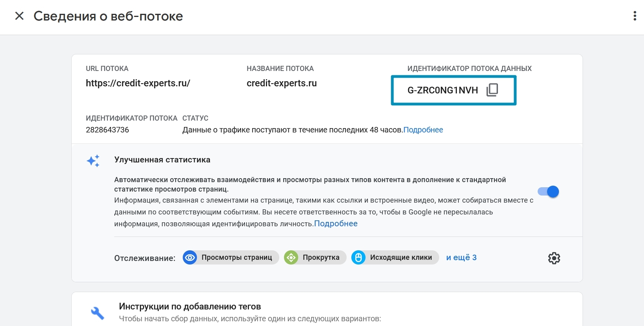Viewport: 644px width, 326px height.
Task: Click the wrench icon for tagging instructions
Action: (97, 313)
